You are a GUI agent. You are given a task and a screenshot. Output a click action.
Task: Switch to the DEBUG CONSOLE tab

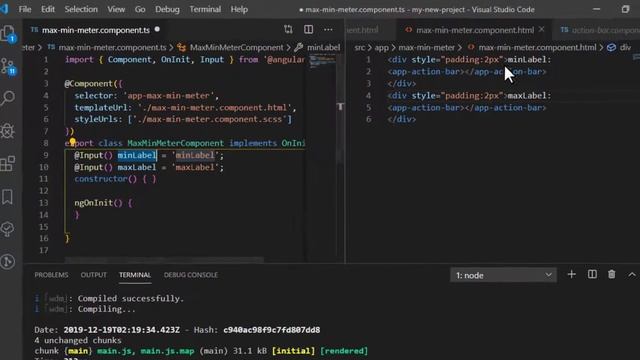coord(191,275)
